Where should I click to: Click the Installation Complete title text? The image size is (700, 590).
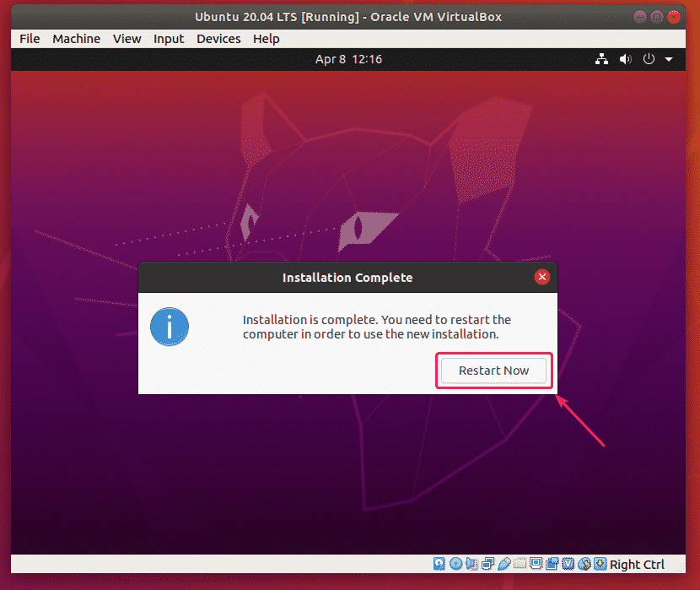(347, 278)
